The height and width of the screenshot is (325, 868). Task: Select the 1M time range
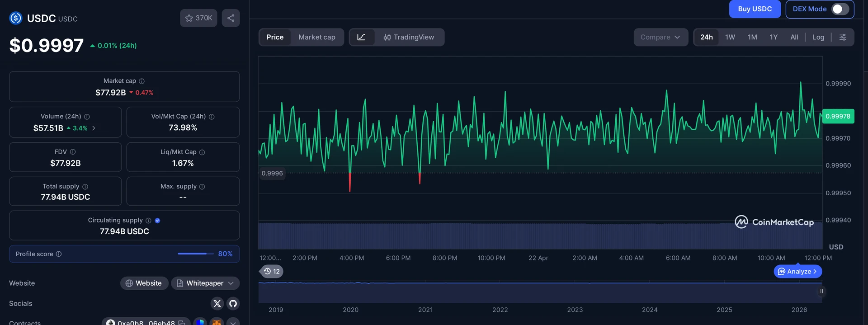[x=752, y=37]
